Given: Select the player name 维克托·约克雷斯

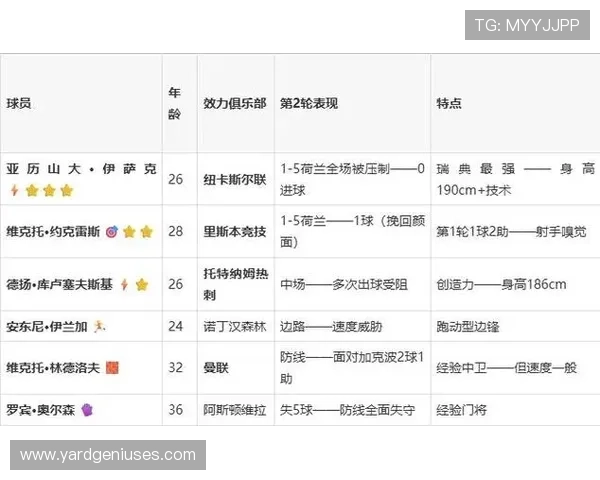Looking at the screenshot, I should (53, 232).
